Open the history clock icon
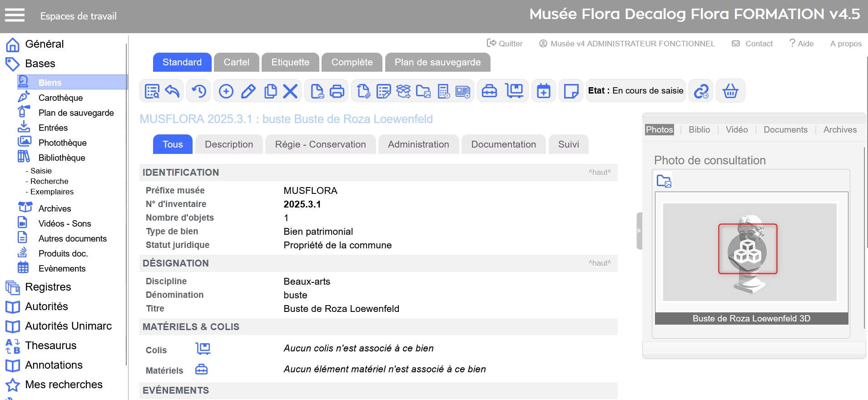This screenshot has width=868, height=400. click(199, 91)
